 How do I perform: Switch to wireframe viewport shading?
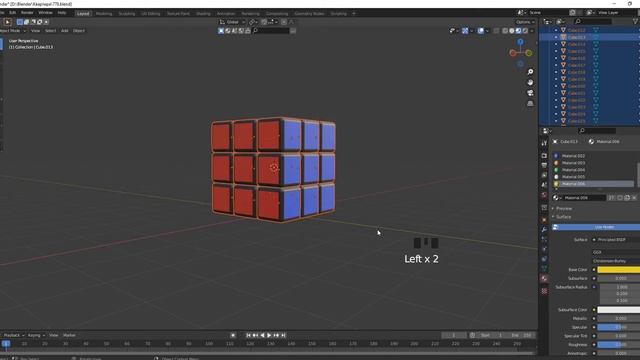pos(505,31)
